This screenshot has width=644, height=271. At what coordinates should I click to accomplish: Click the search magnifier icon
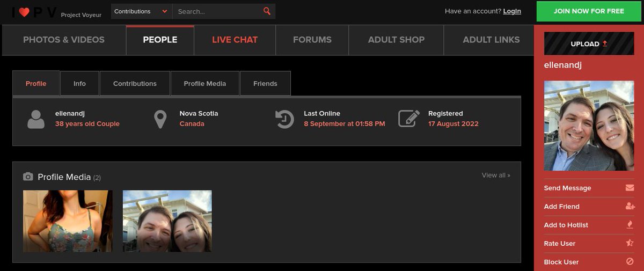click(267, 11)
